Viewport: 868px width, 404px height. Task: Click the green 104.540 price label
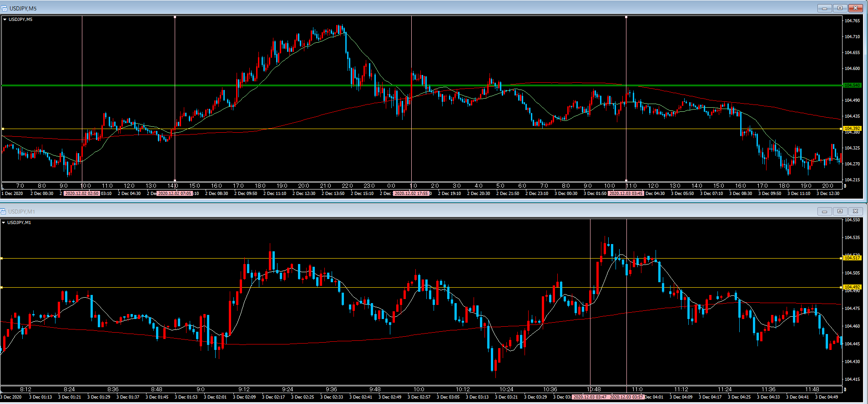(x=852, y=85)
